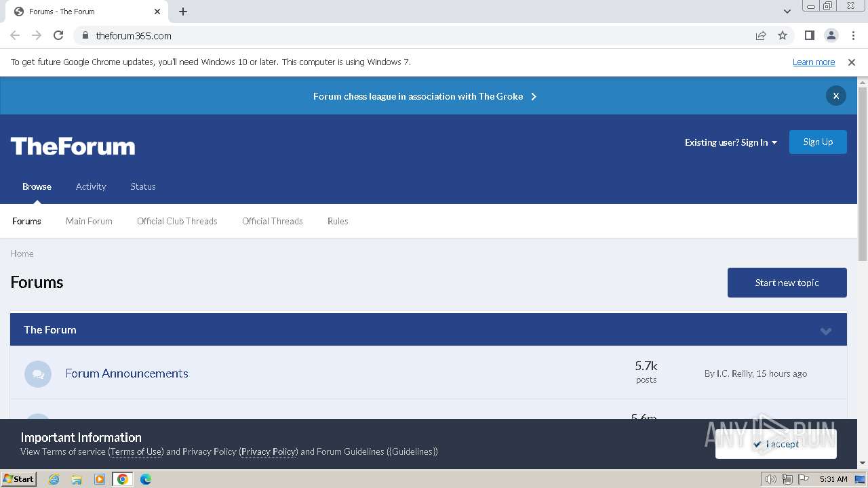This screenshot has height=488, width=868.
Task: Click the Forum Announcements speech bubble icon
Action: pyautogui.click(x=38, y=374)
